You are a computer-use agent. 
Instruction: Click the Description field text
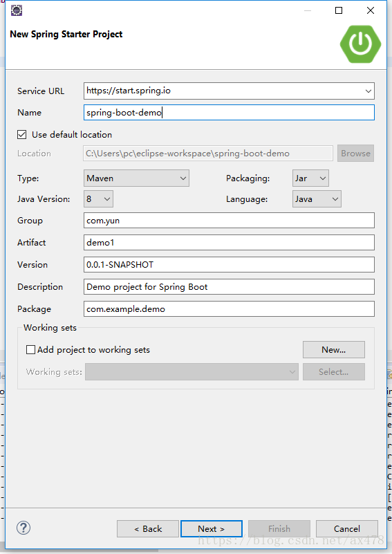tap(229, 287)
